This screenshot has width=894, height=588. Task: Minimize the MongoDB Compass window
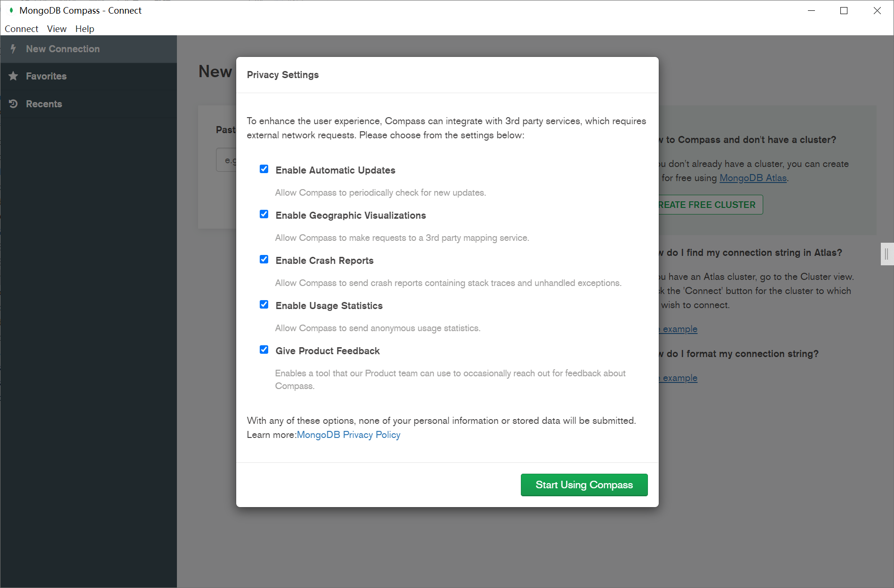click(x=811, y=10)
